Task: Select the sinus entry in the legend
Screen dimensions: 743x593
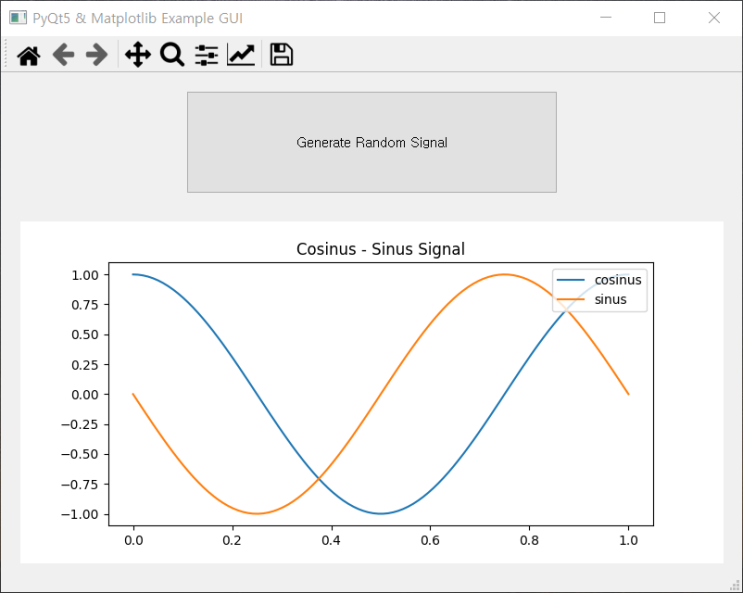Action: (x=610, y=299)
